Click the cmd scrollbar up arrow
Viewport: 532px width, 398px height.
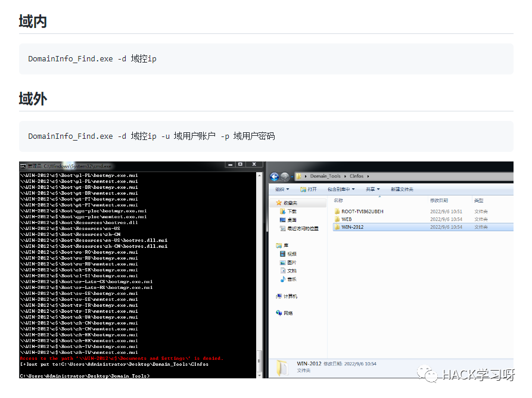pyautogui.click(x=260, y=175)
